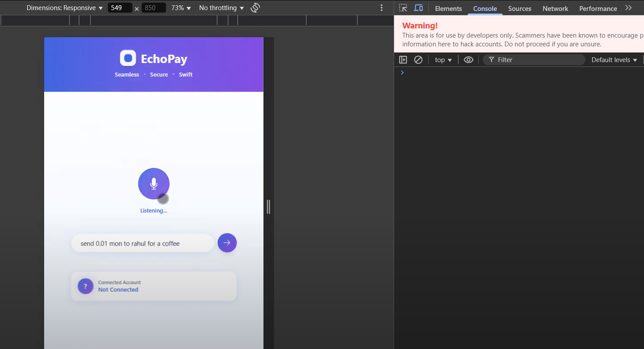The height and width of the screenshot is (349, 644).
Task: Expand the console message chevron
Action: (x=402, y=72)
